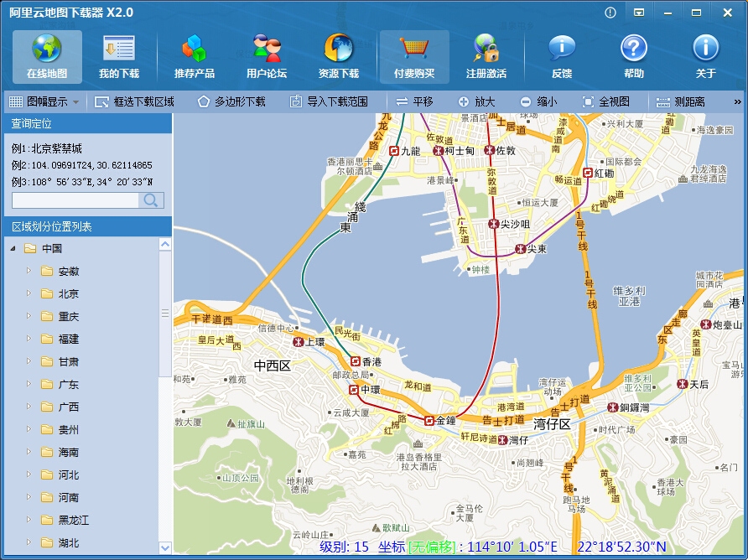This screenshot has width=748, height=560.
Task: Click the location search input field
Action: [75, 200]
